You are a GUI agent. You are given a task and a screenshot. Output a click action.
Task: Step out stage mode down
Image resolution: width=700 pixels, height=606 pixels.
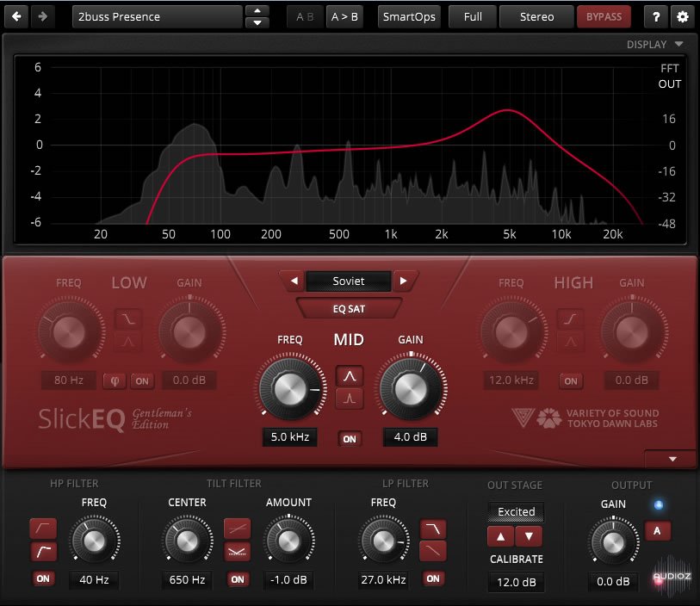tap(529, 536)
